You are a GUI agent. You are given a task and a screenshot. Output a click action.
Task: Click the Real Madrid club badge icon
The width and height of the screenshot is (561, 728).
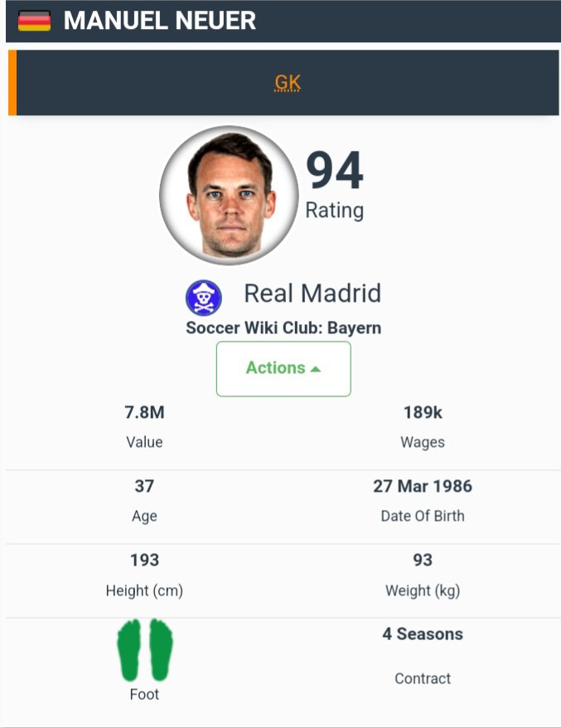203,296
